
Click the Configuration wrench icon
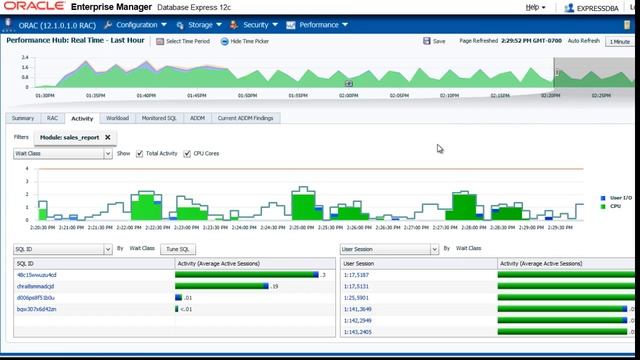(x=108, y=25)
